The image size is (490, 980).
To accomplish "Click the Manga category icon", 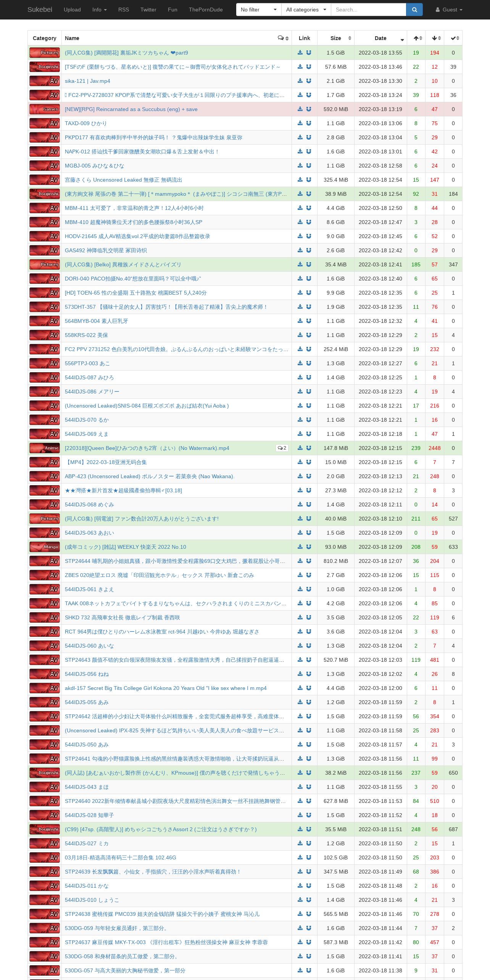I will point(45,547).
